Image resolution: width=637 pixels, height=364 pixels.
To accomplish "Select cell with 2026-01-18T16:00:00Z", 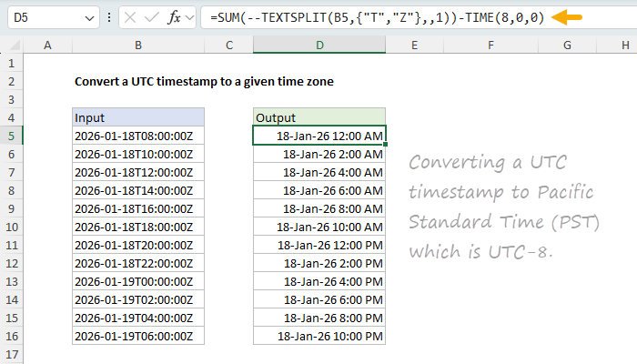I will pos(138,208).
